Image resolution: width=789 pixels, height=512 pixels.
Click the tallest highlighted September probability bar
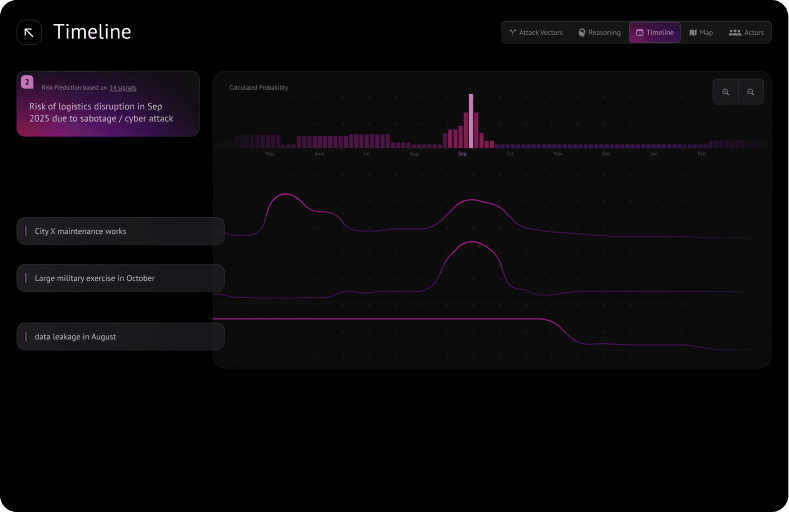coord(471,120)
